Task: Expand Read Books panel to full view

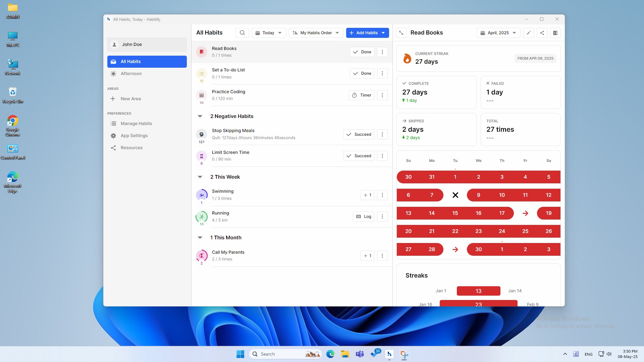Action: click(x=401, y=33)
